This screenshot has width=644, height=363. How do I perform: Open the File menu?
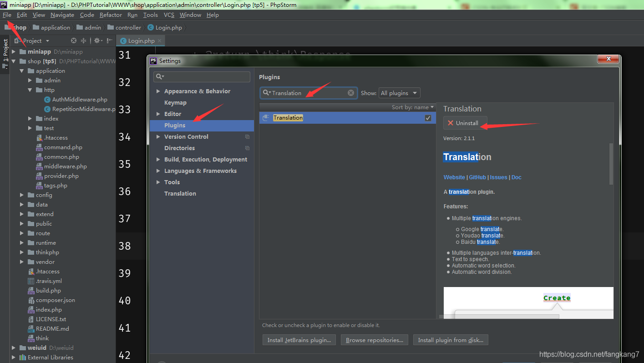pyautogui.click(x=7, y=15)
